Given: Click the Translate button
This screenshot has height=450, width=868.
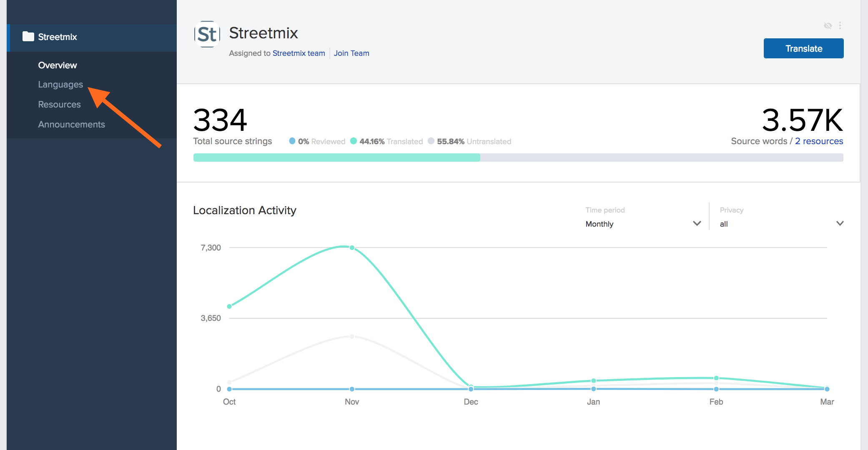Looking at the screenshot, I should pyautogui.click(x=803, y=48).
